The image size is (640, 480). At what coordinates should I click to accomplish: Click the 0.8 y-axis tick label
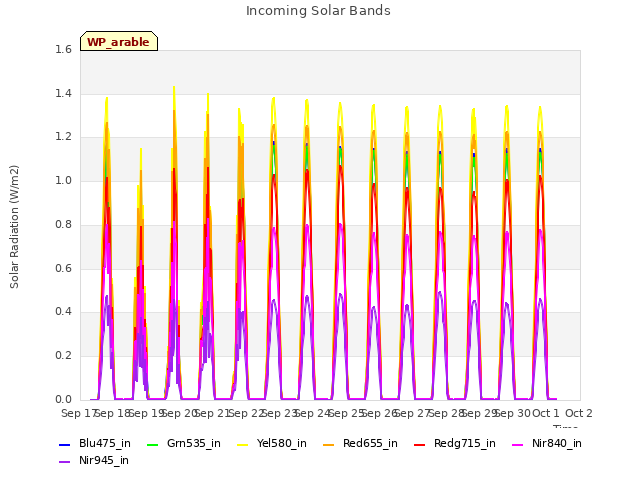coord(63,224)
